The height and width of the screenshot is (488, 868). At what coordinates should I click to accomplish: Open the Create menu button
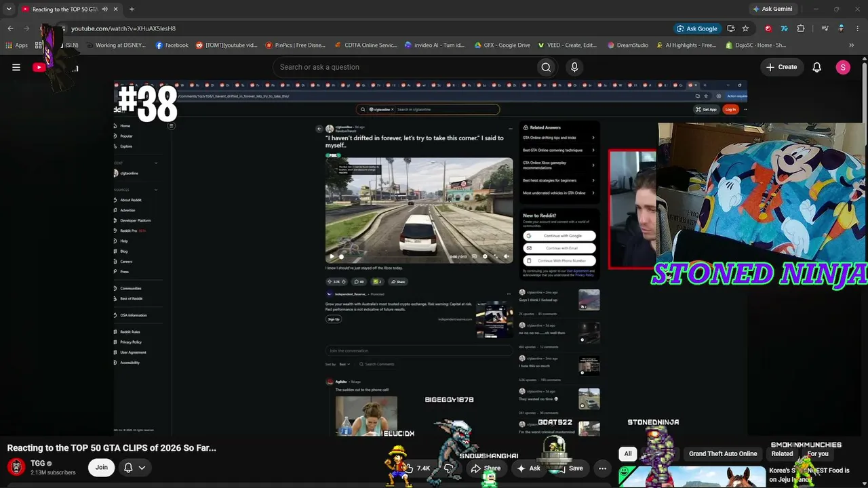pos(781,67)
